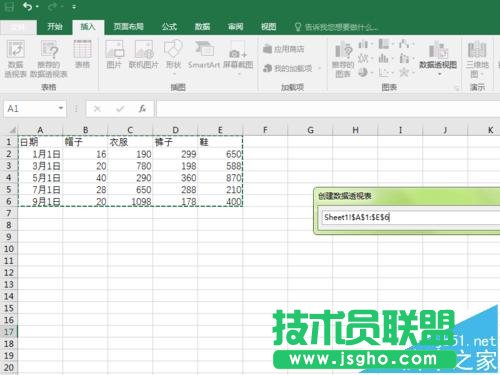Click cell A2 with date 1月1日
Viewport: 500px width, 375px height.
[x=40, y=154]
